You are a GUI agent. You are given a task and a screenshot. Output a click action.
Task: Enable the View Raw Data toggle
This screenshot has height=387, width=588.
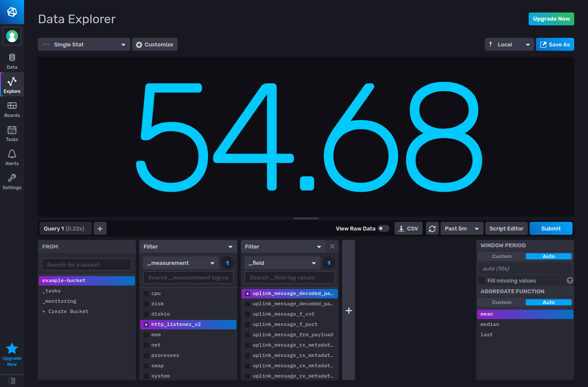pos(382,228)
